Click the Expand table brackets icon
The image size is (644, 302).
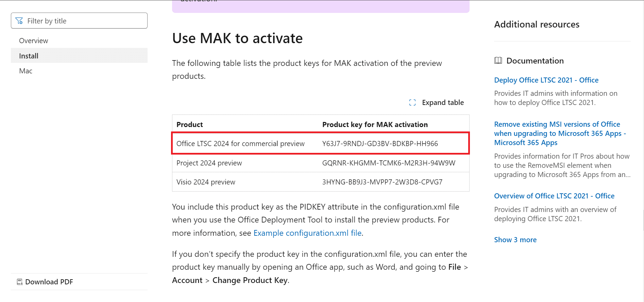(412, 103)
